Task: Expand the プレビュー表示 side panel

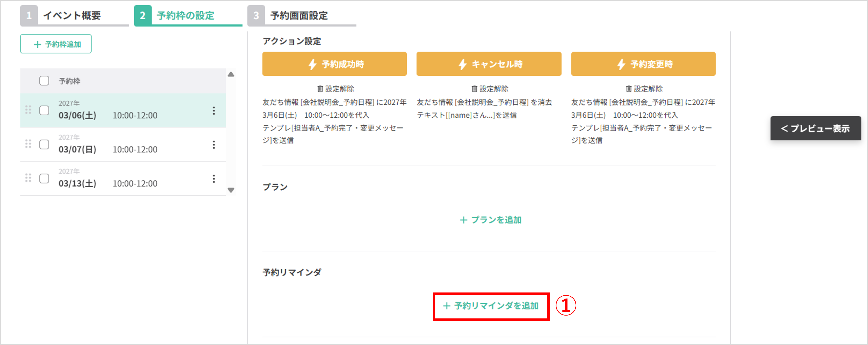Action: pos(815,128)
